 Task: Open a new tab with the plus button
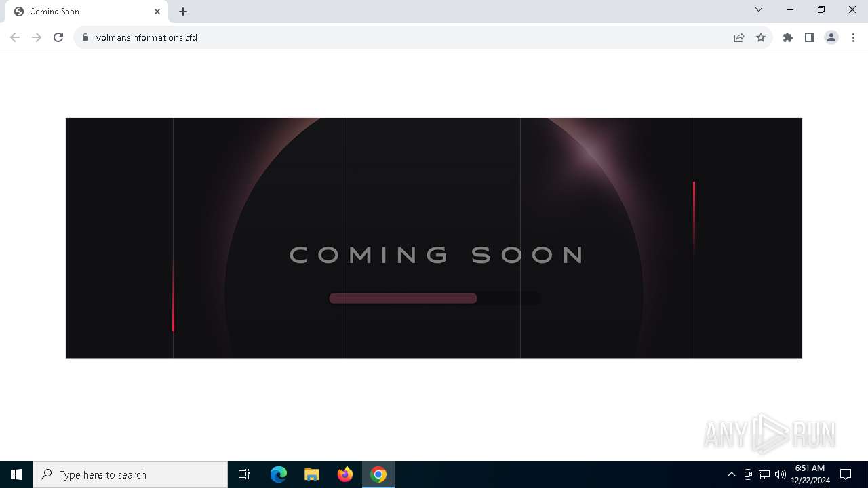pos(183,12)
